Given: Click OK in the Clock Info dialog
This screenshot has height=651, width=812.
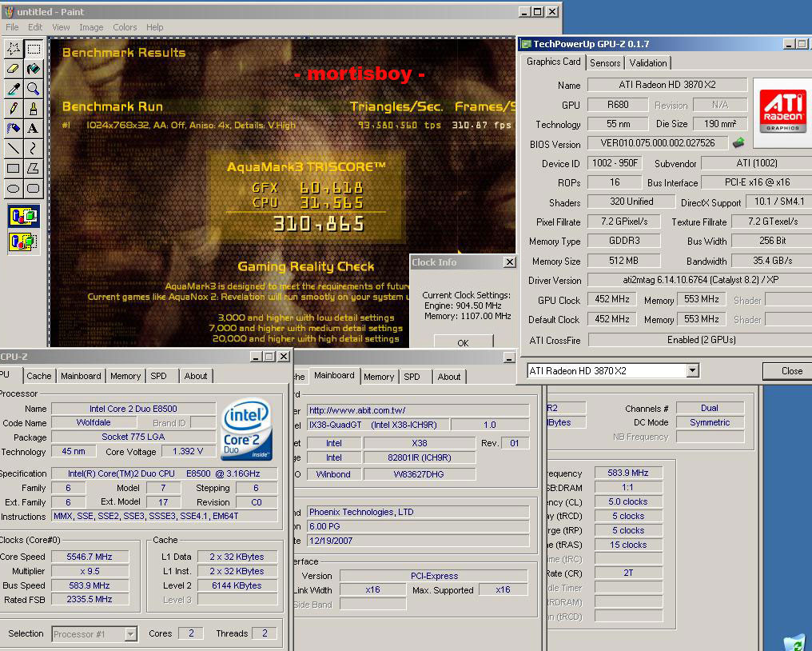Looking at the screenshot, I should tap(463, 342).
